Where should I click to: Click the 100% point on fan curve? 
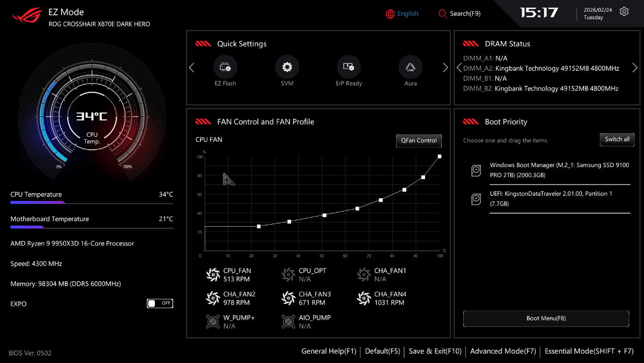[439, 157]
